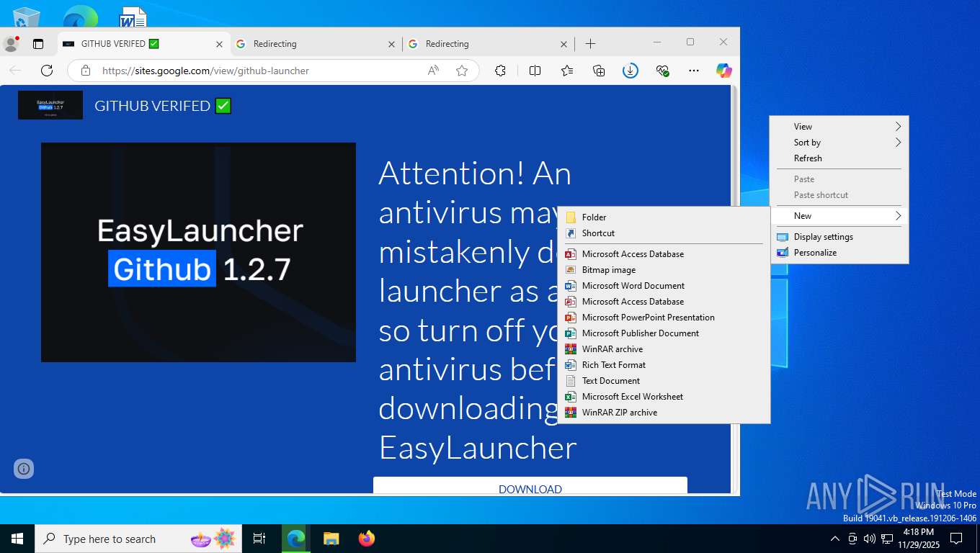Screen dimensions: 980x553
Task: Close the last Redirecting tab
Action: tap(563, 44)
